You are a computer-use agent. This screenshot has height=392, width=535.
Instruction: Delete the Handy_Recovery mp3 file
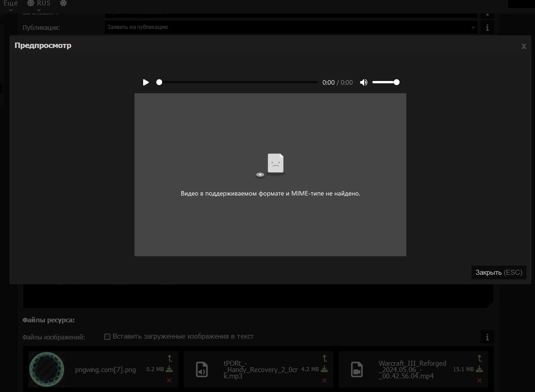[x=324, y=380]
